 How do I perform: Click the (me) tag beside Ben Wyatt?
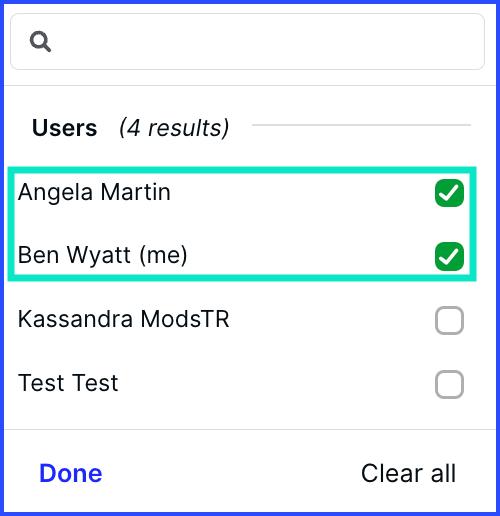(163, 256)
